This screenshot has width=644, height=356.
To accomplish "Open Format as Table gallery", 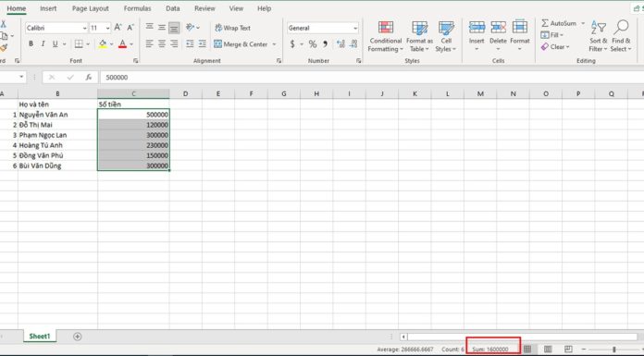I will click(x=419, y=37).
